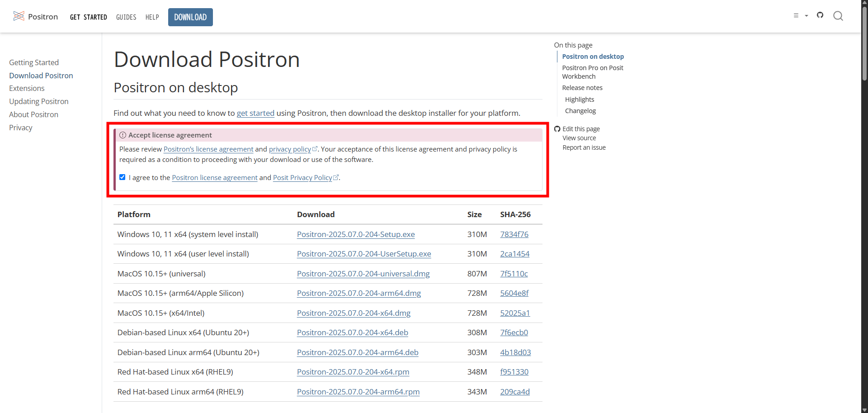The image size is (868, 413).
Task: Go to Extensions in the sidebar
Action: [27, 88]
